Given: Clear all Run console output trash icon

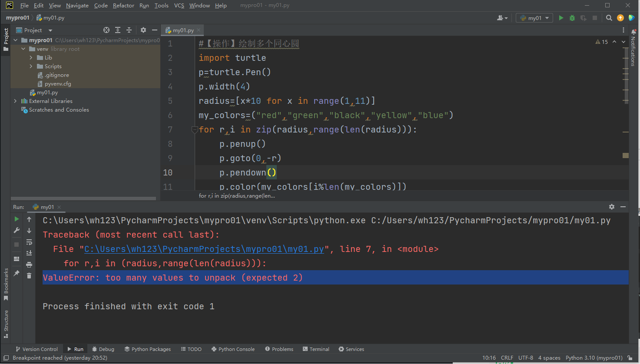Looking at the screenshot, I should [29, 276].
